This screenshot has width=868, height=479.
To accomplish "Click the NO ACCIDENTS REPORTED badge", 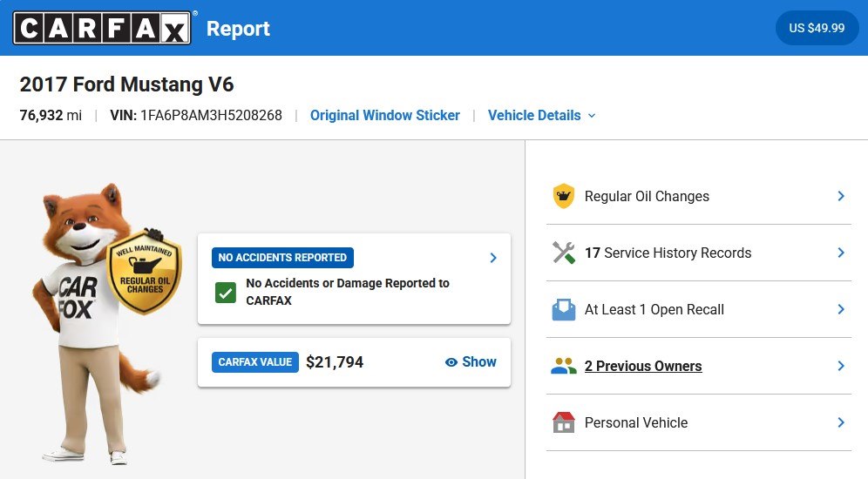I will (x=282, y=258).
